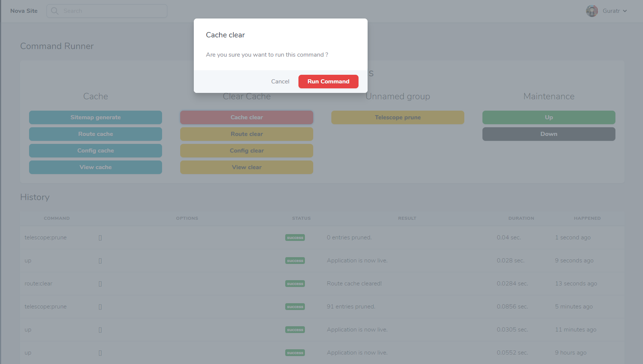Select the first telescope:prune history row

(46, 238)
